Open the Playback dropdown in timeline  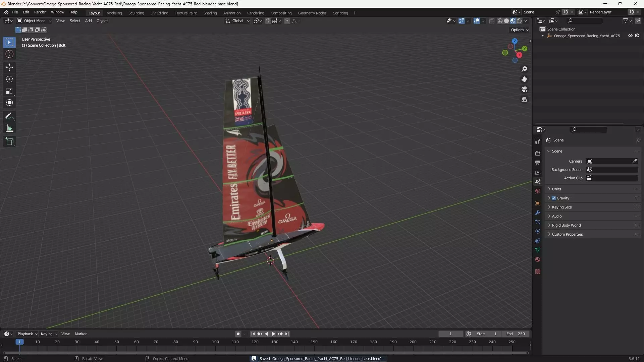click(x=27, y=334)
